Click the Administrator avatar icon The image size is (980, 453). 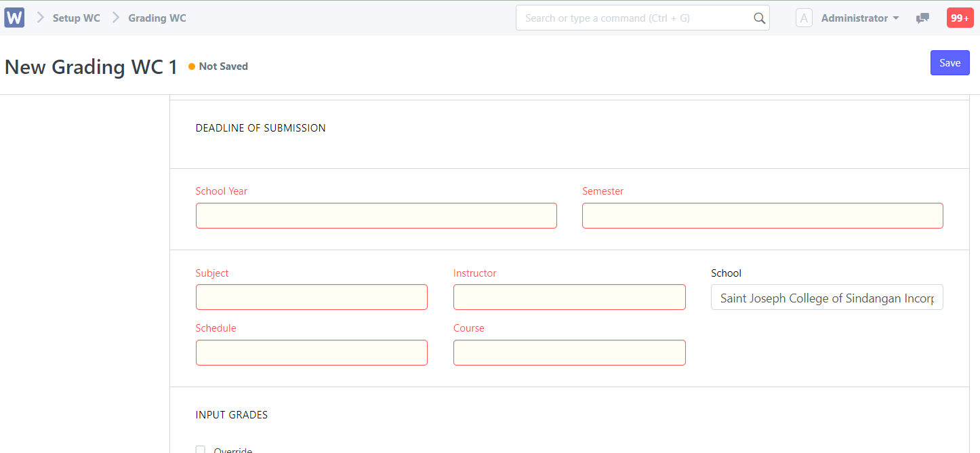click(804, 18)
